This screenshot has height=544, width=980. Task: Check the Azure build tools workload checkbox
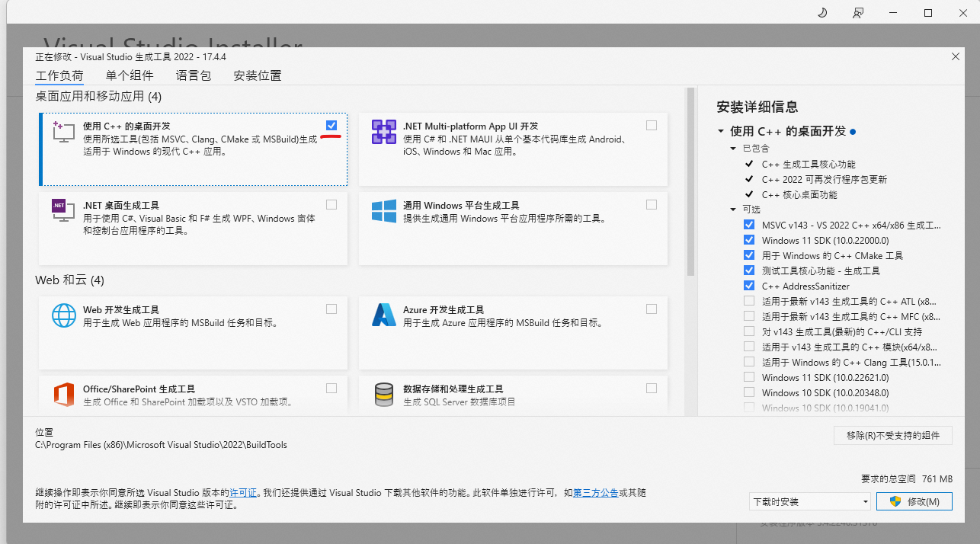(x=651, y=309)
